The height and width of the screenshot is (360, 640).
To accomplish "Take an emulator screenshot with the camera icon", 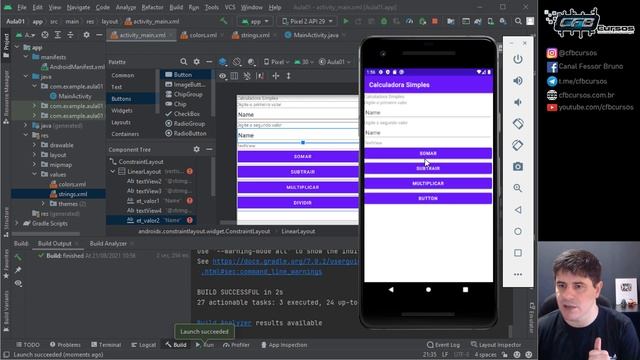I will (518, 167).
